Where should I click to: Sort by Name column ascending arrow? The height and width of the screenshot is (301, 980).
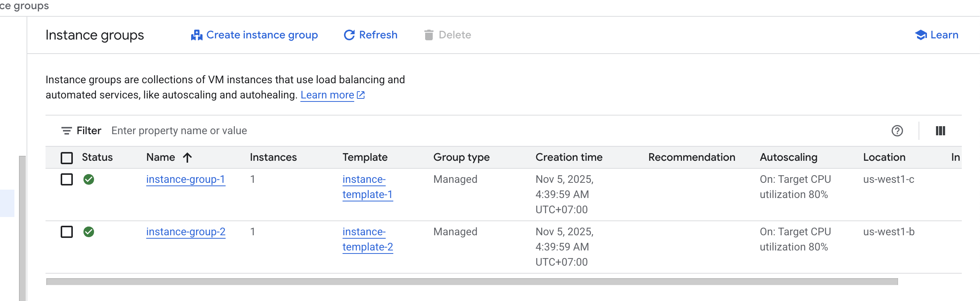click(x=187, y=157)
